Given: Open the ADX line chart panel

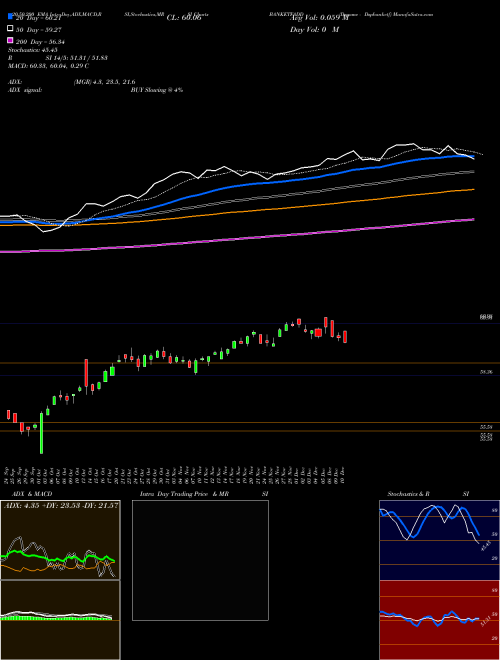Looking at the screenshot, I should pos(60,540).
